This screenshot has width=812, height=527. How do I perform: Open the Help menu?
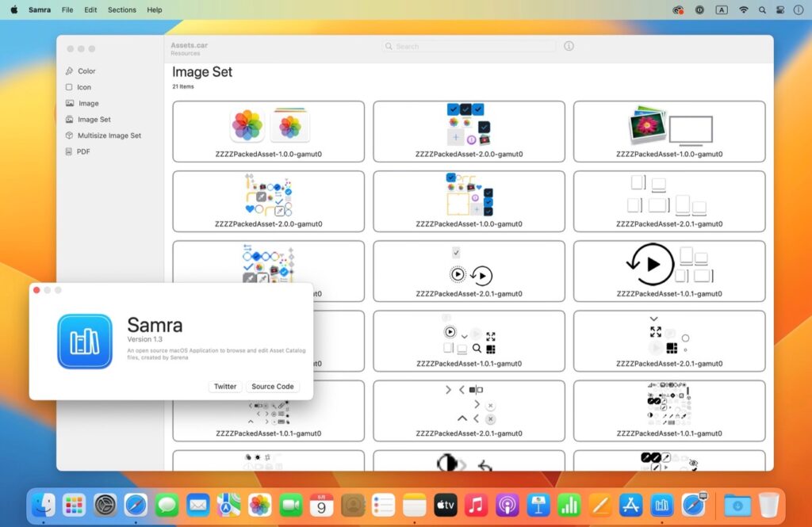click(155, 10)
